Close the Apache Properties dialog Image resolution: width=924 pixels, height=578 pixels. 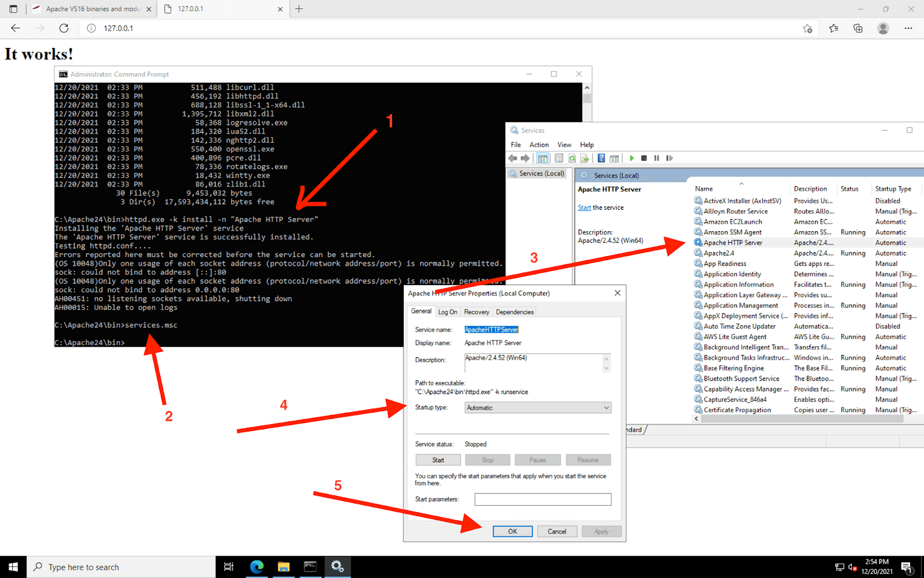(617, 293)
